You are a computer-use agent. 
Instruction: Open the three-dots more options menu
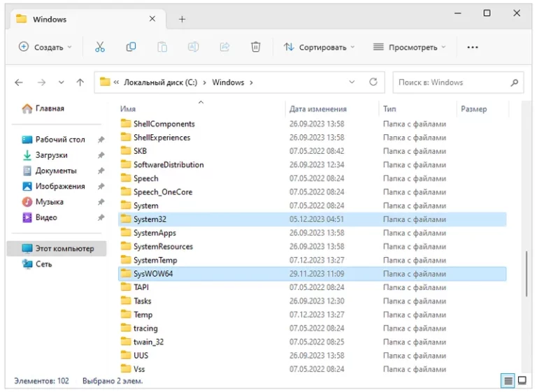click(x=473, y=47)
